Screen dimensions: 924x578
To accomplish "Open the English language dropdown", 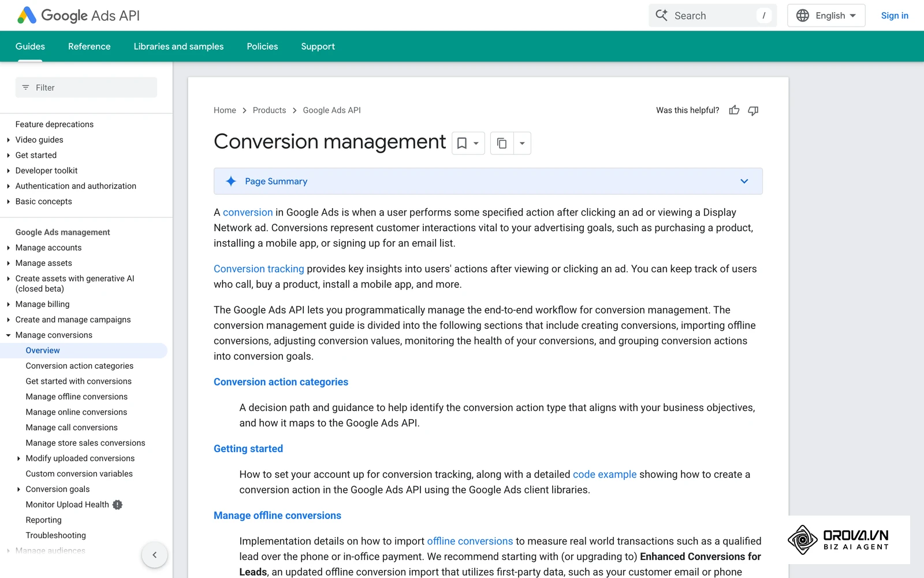I will coord(826,16).
